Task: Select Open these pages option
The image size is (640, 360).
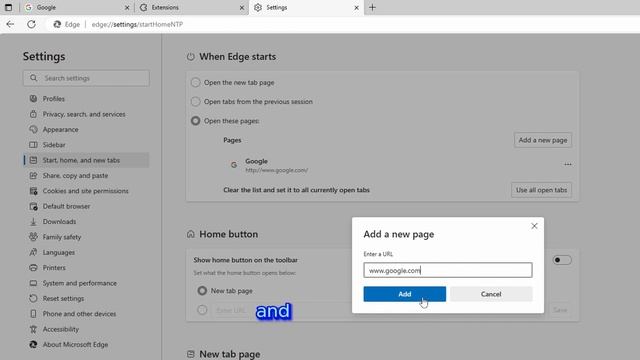Action: coord(196,121)
